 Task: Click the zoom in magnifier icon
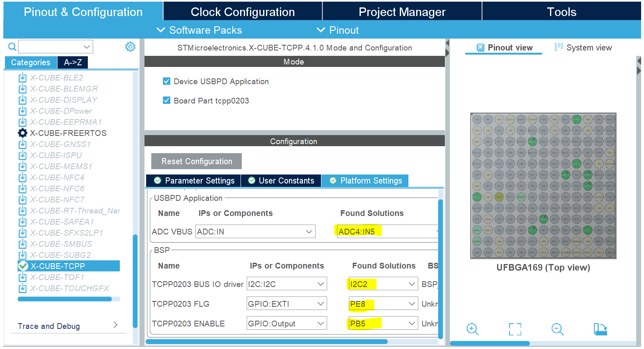click(472, 329)
